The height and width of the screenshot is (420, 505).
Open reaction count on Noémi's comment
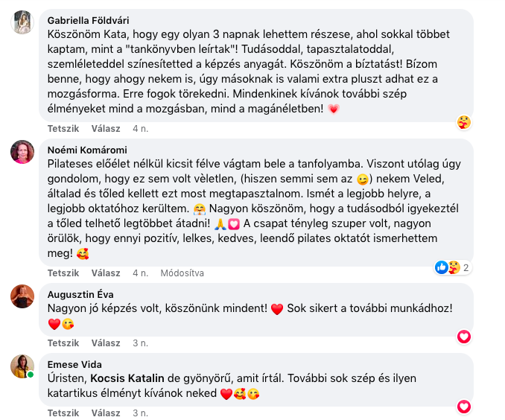pos(453,267)
